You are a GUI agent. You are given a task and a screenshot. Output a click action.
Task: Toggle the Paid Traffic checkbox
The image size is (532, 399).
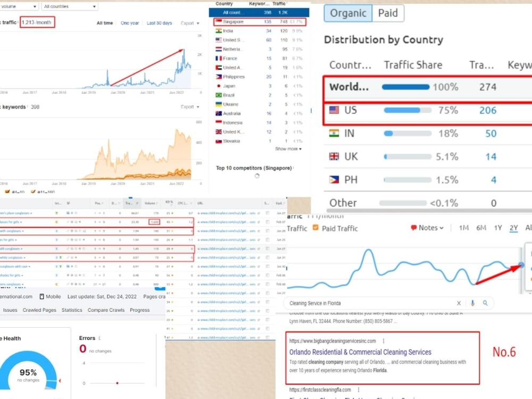tap(315, 228)
